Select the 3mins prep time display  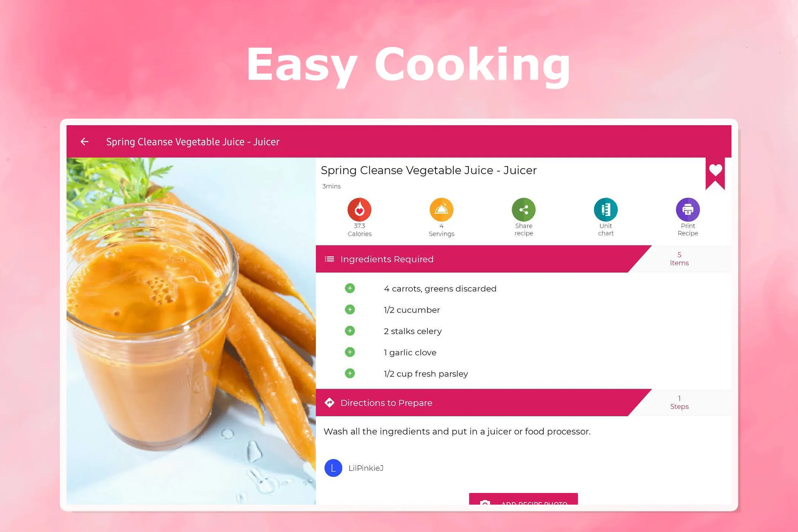(x=330, y=186)
